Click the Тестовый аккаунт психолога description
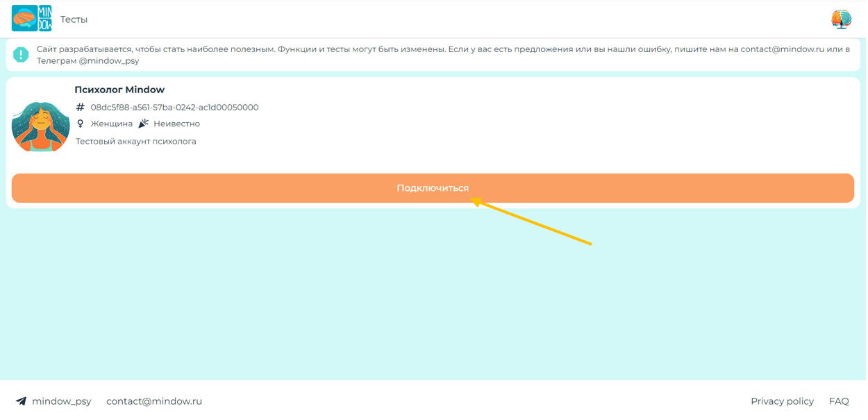Viewport: 868px width, 420px height. point(136,142)
